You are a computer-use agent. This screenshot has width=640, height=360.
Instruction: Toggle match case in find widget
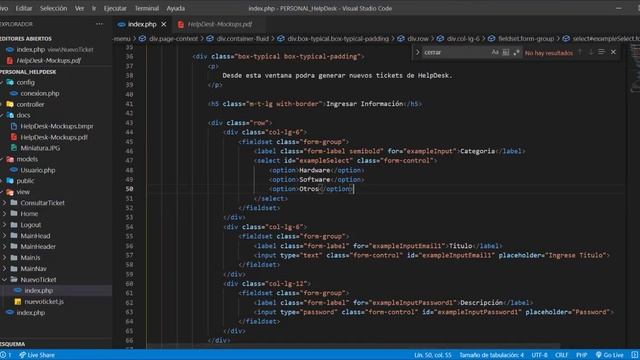point(495,52)
